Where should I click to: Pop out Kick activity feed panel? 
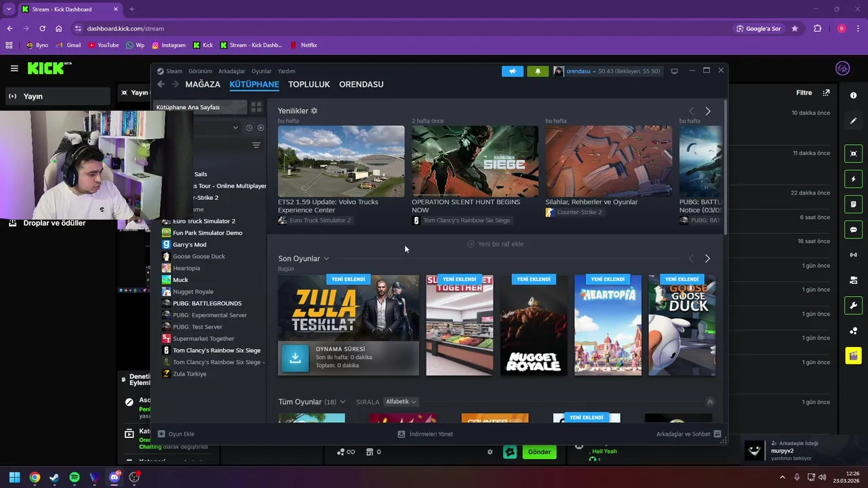click(826, 93)
